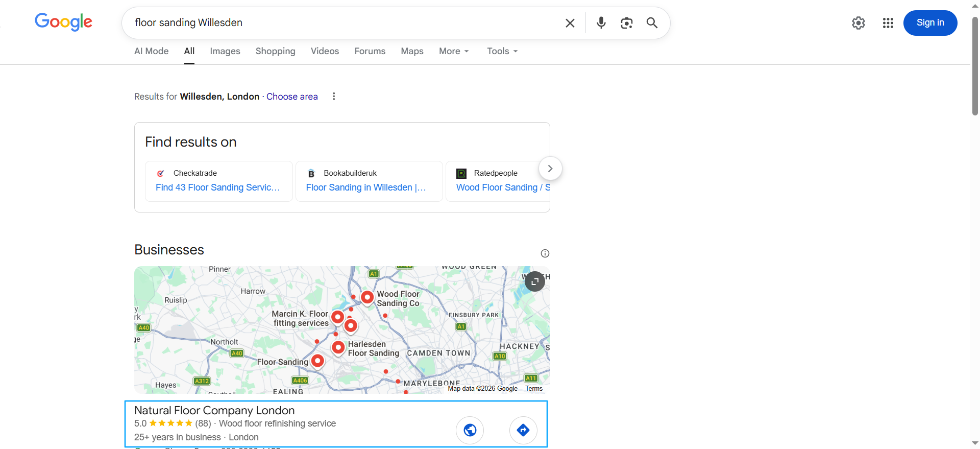Click the 'Willesden, London' location text
The image size is (980, 449).
click(x=219, y=97)
